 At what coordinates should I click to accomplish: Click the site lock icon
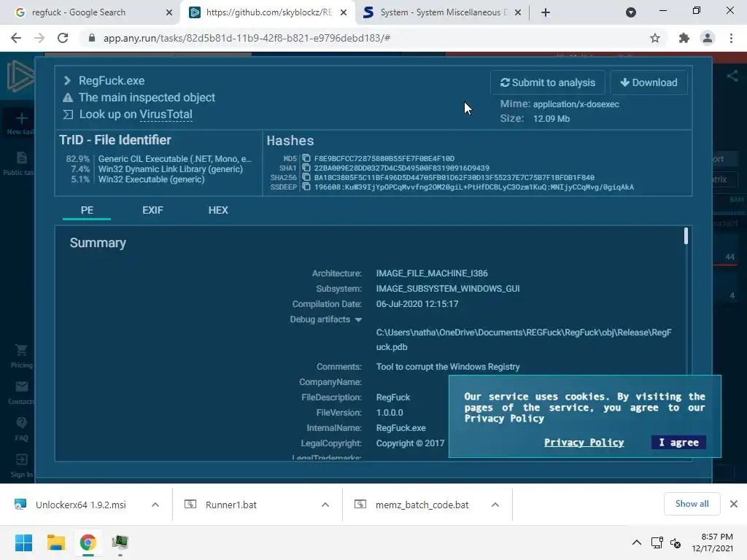pos(92,38)
